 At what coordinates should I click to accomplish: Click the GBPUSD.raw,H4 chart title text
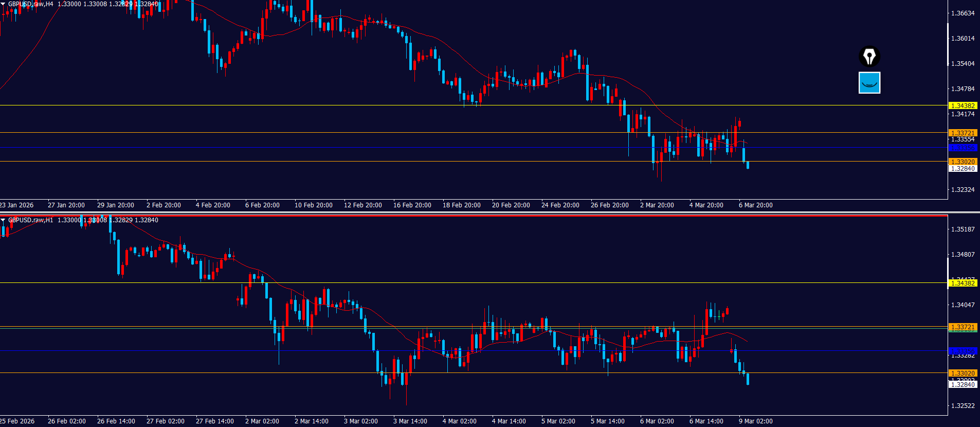coord(30,4)
